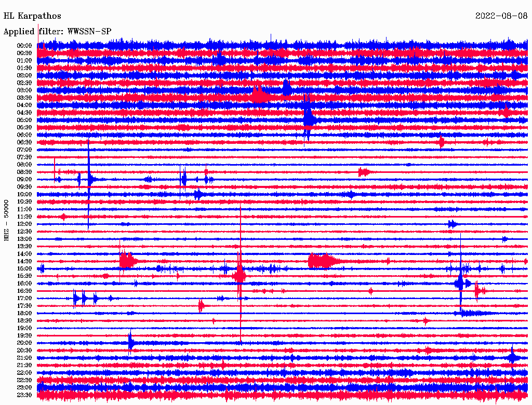
Task: Click the 'Applied filter: WWSSN-SP' label
Action: (x=57, y=32)
